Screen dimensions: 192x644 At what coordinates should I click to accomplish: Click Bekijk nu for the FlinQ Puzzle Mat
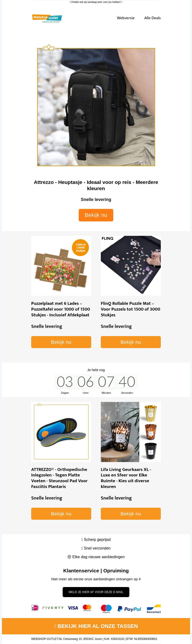[x=131, y=342]
